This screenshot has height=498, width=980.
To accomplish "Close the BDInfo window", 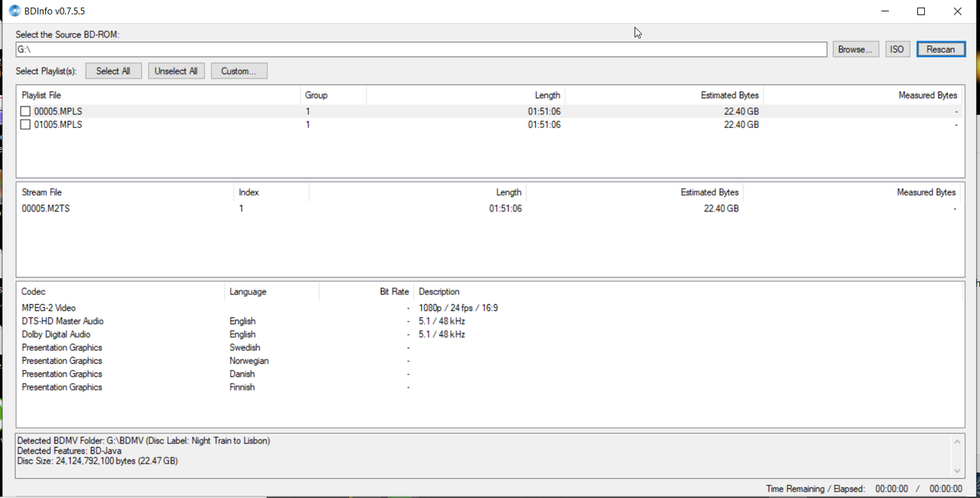I will coord(958,11).
